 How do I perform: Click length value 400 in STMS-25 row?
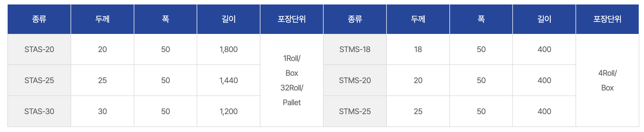pos(544,111)
